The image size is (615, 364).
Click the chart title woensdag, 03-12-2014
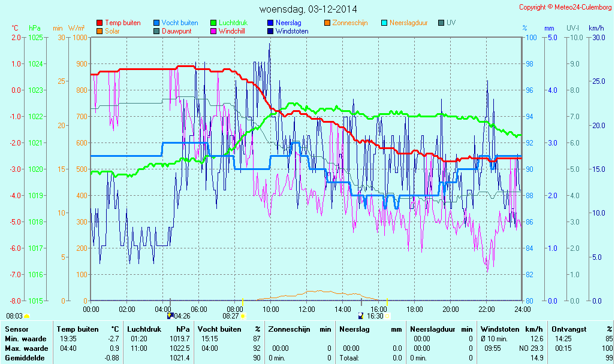308,9
